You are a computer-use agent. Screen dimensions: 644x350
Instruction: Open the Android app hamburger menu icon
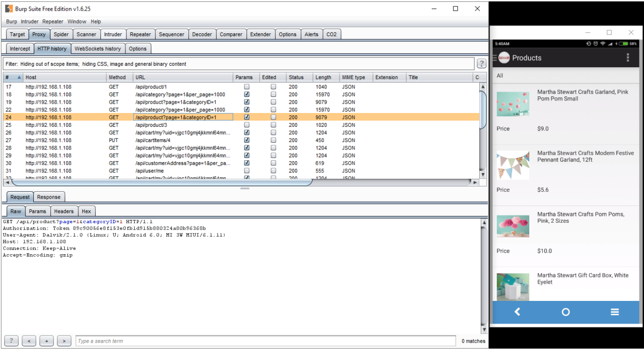[x=495, y=58]
